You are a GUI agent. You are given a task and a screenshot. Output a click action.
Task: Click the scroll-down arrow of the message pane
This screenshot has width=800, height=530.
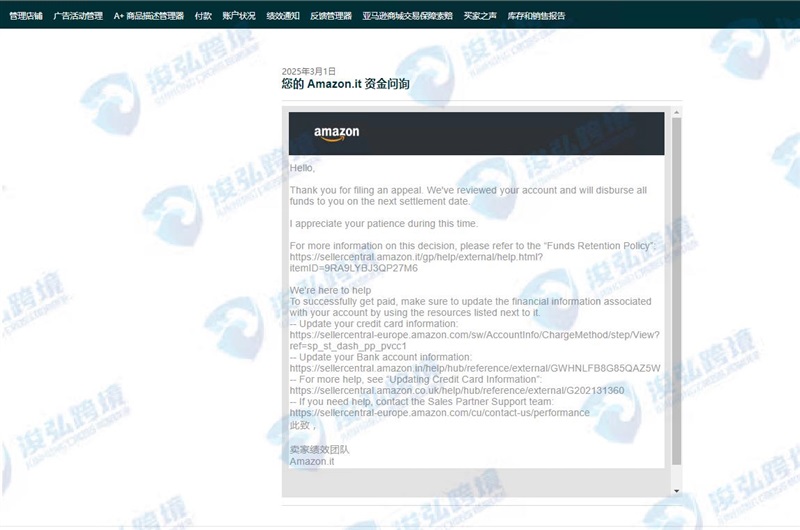pos(677,491)
